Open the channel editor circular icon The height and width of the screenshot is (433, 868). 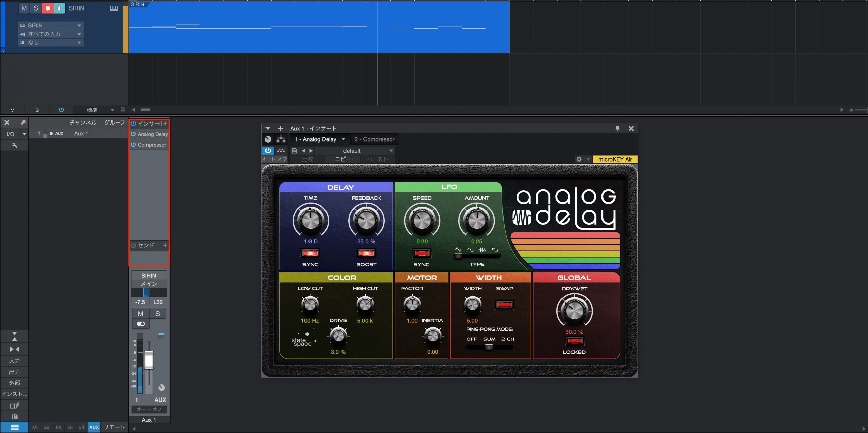pos(162,388)
